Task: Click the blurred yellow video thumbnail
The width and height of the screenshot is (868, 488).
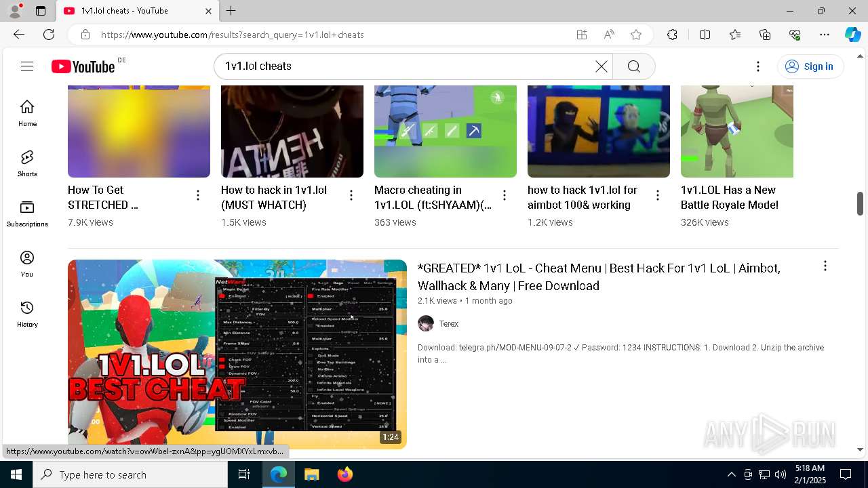Action: (x=139, y=131)
